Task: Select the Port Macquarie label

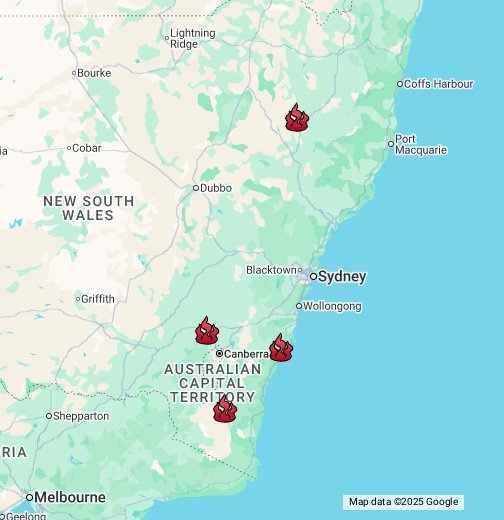Action: [x=421, y=144]
